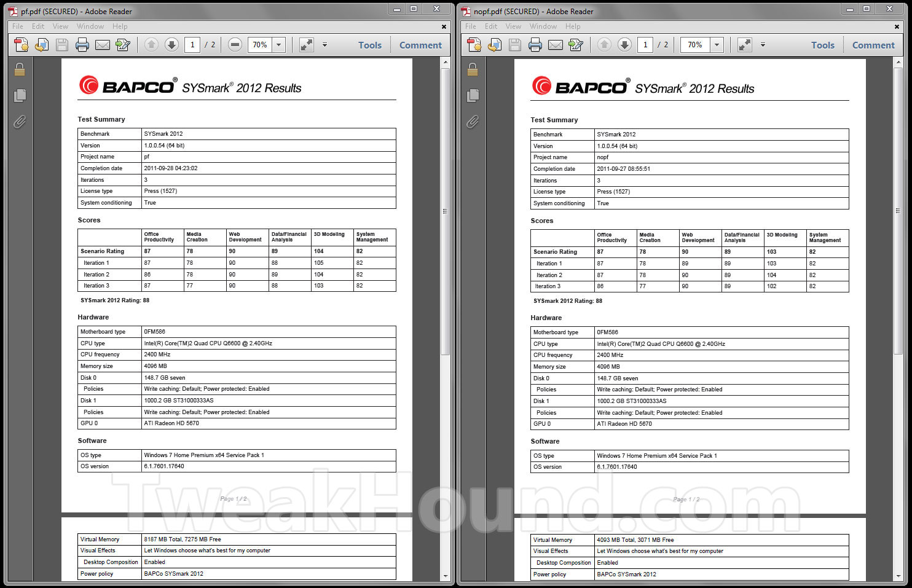Print the document from pf.pdf window
Viewport: 912px width, 588px height.
tap(82, 45)
